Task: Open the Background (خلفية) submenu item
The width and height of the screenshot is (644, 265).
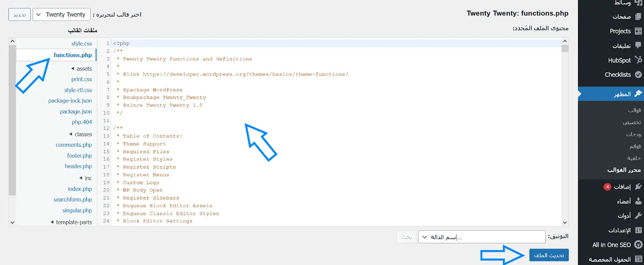Action: [634, 158]
